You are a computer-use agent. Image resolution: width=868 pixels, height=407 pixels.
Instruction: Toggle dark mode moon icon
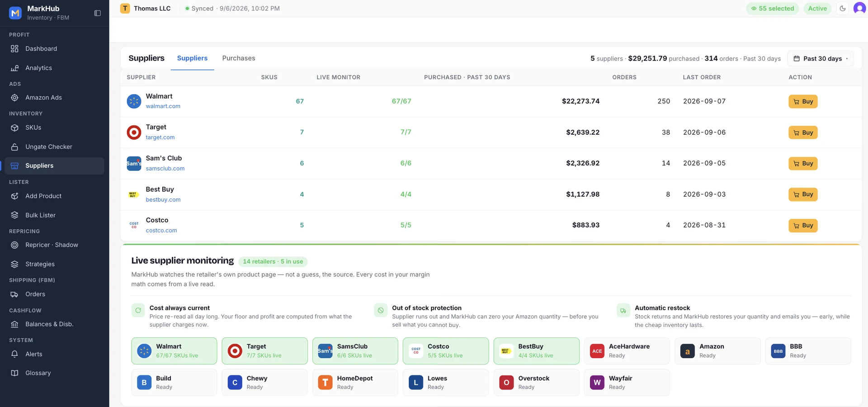(x=843, y=8)
